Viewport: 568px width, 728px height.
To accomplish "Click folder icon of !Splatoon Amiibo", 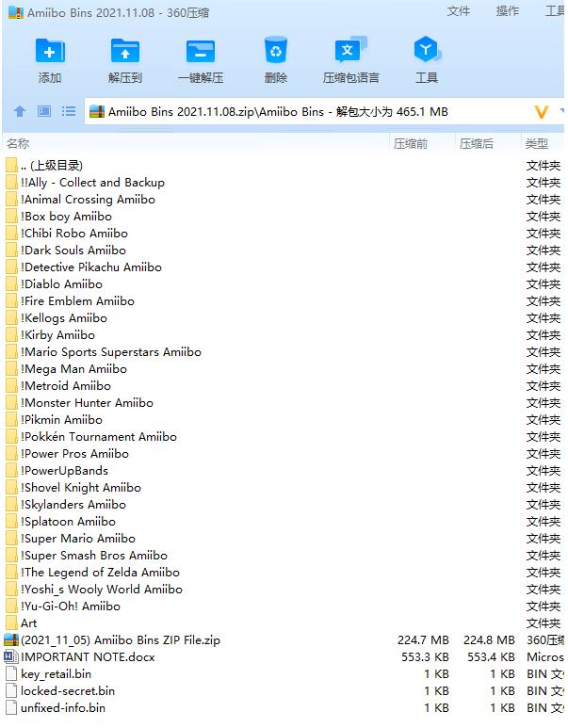I will (11, 522).
